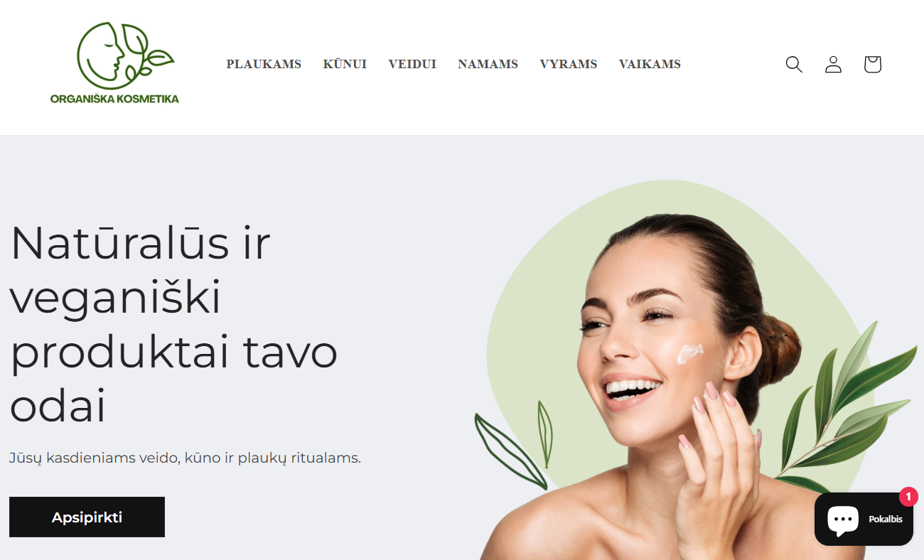The height and width of the screenshot is (560, 924).
Task: Open the search magnifier icon
Action: pos(794,65)
